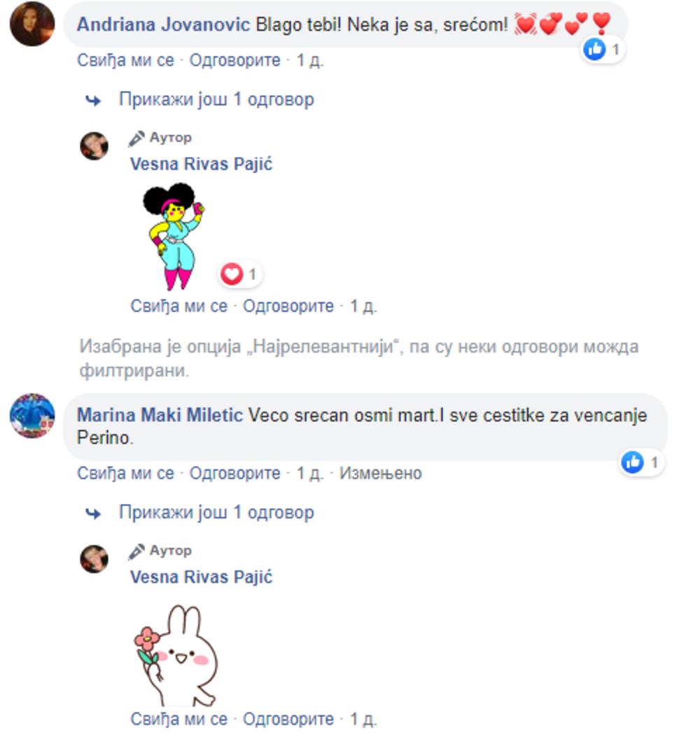Open Andriana Jovanovic name link
Screen dimensions: 700x739
pos(163,24)
